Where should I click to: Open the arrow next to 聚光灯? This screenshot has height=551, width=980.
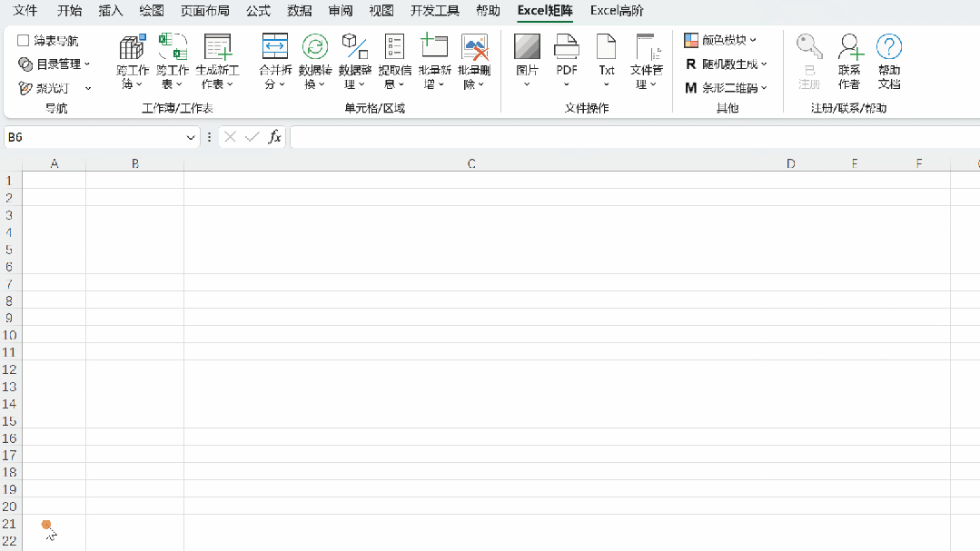(x=88, y=89)
